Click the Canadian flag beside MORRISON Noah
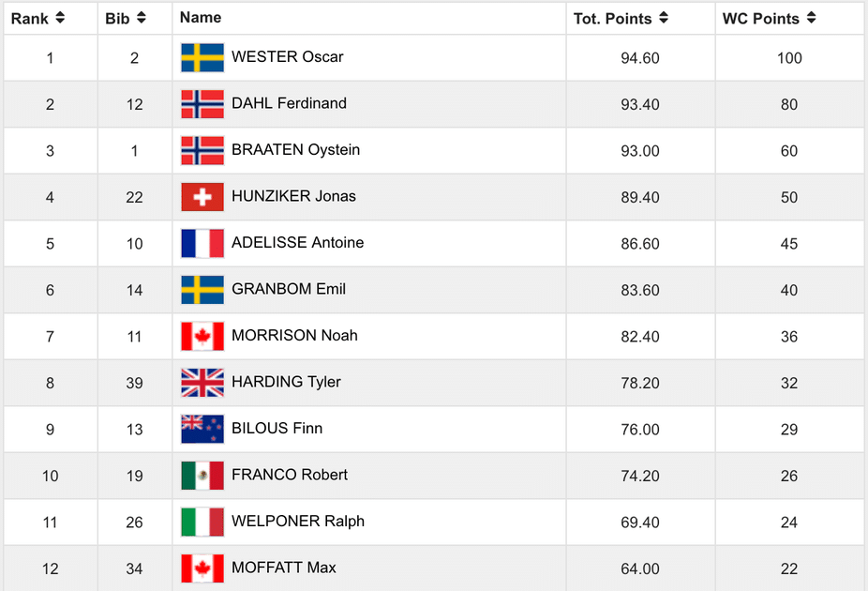 (202, 336)
